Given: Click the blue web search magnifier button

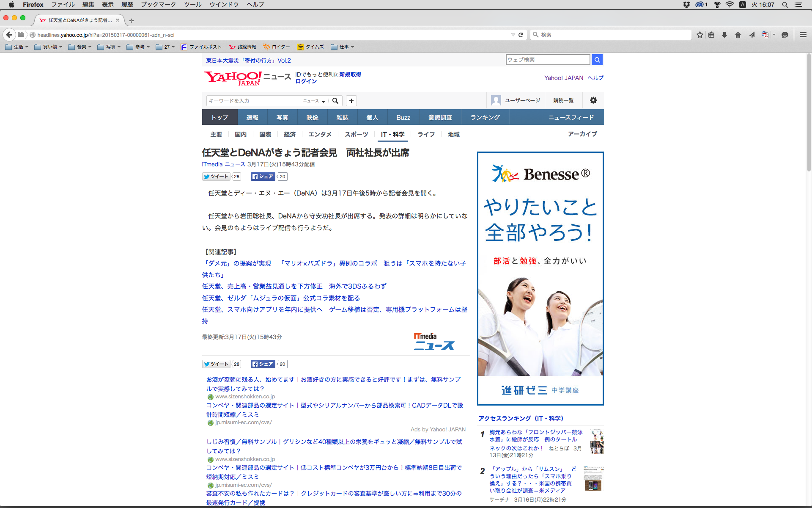Looking at the screenshot, I should coord(597,60).
